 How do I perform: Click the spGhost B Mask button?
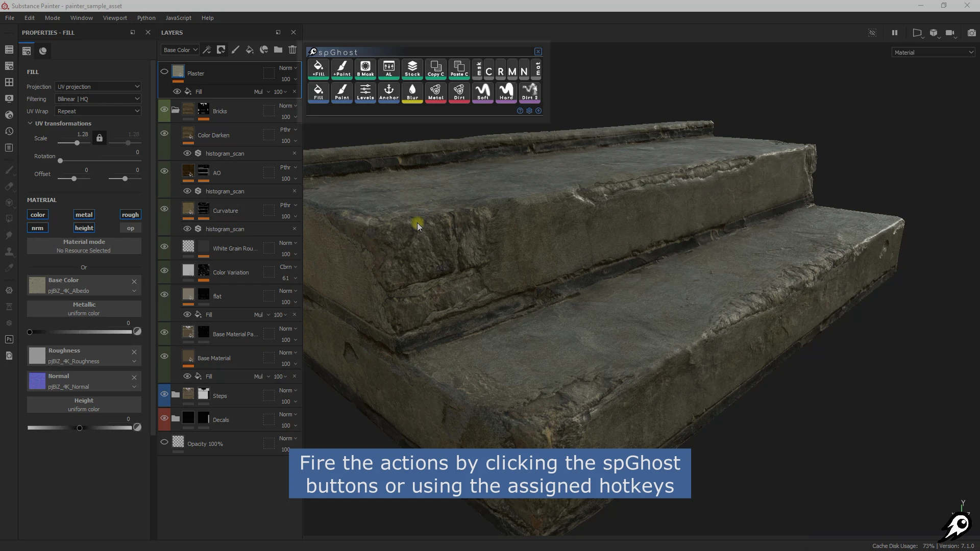point(365,68)
